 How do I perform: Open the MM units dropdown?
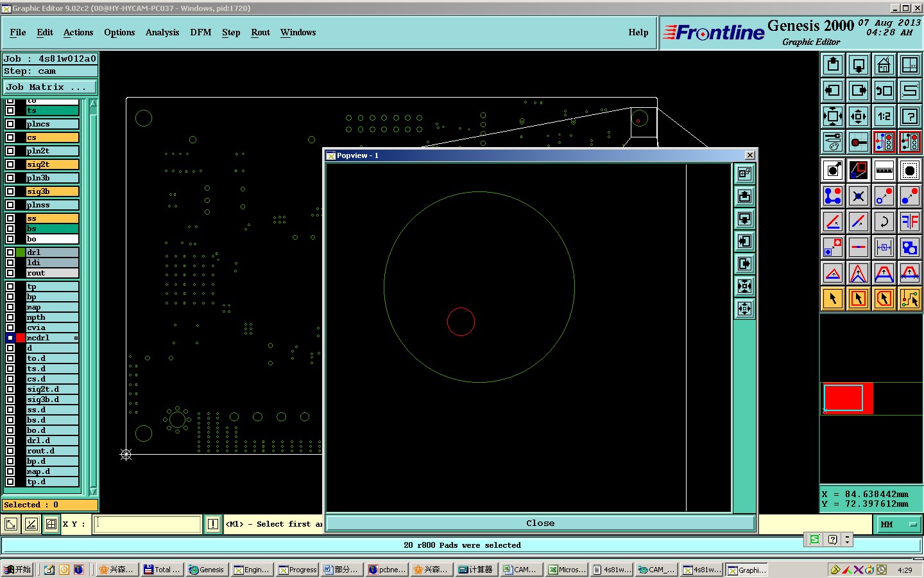pos(898,524)
